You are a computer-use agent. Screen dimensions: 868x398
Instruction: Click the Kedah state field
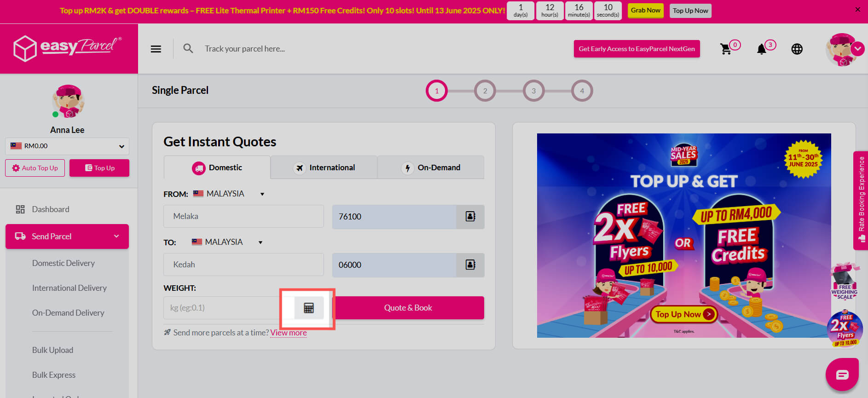click(243, 265)
